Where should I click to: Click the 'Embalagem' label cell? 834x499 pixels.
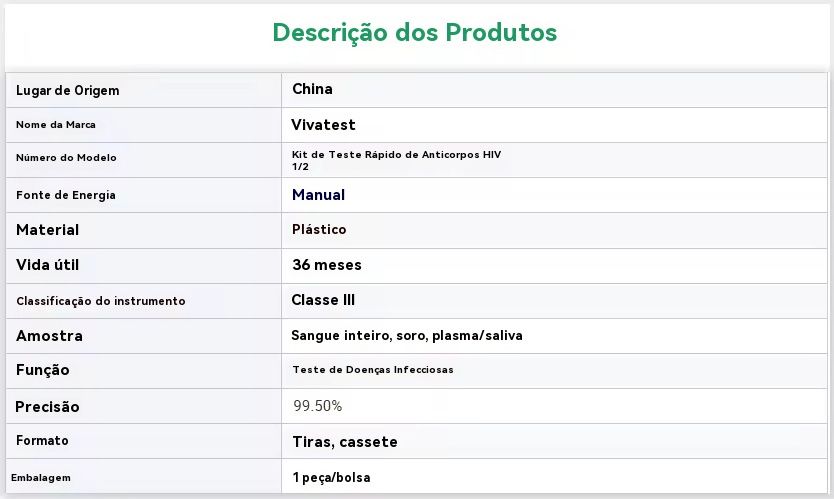pos(41,478)
